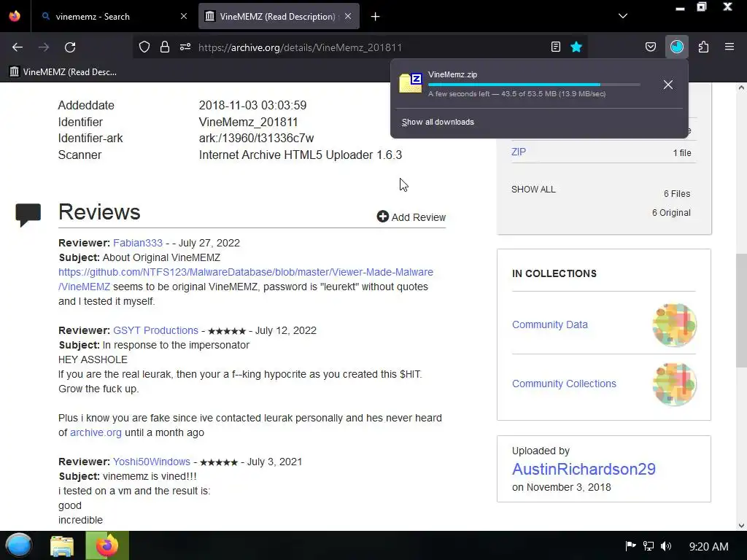Viewport: 747px width, 560px height.
Task: Open the Community Data collection
Action: (x=550, y=324)
